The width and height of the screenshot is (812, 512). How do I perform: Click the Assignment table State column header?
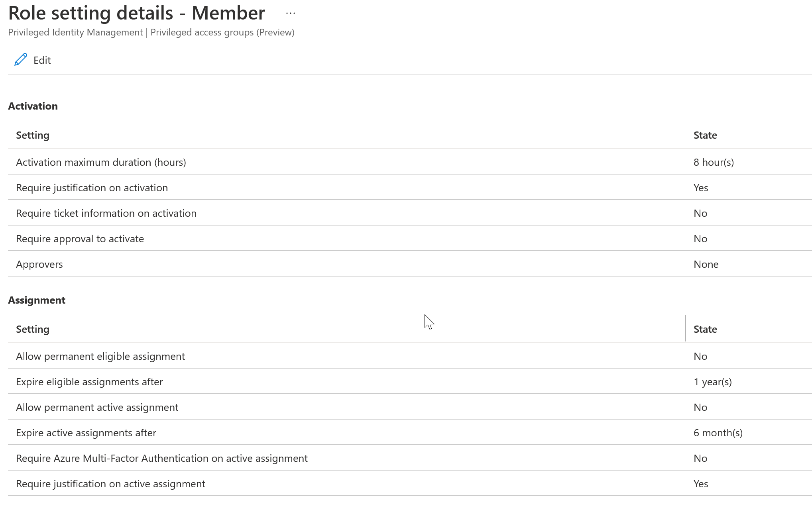[x=705, y=329]
